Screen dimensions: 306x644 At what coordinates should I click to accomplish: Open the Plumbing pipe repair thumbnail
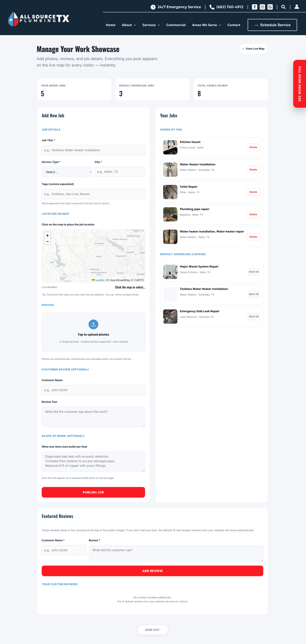point(170,214)
